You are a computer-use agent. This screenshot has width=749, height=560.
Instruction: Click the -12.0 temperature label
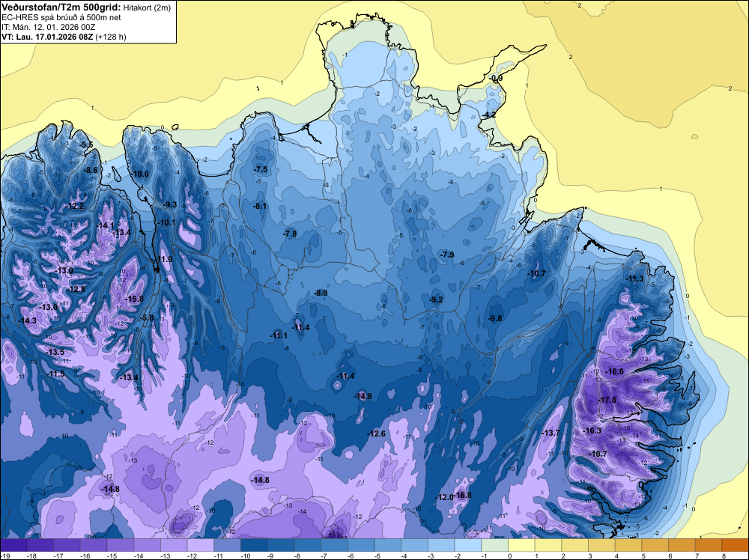(444, 497)
